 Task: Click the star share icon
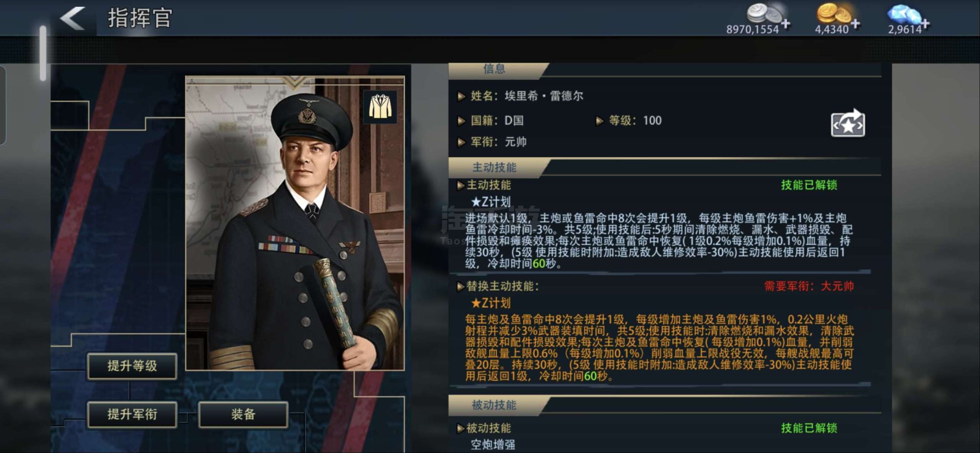(848, 123)
